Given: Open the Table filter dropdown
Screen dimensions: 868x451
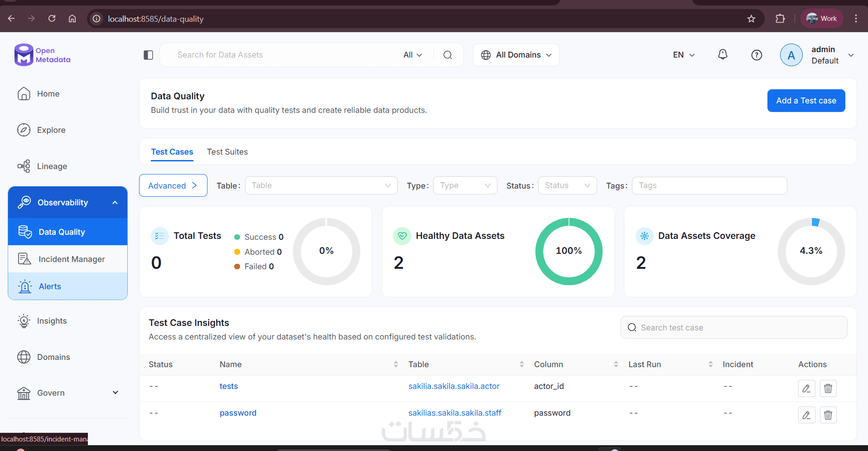Looking at the screenshot, I should coord(321,185).
